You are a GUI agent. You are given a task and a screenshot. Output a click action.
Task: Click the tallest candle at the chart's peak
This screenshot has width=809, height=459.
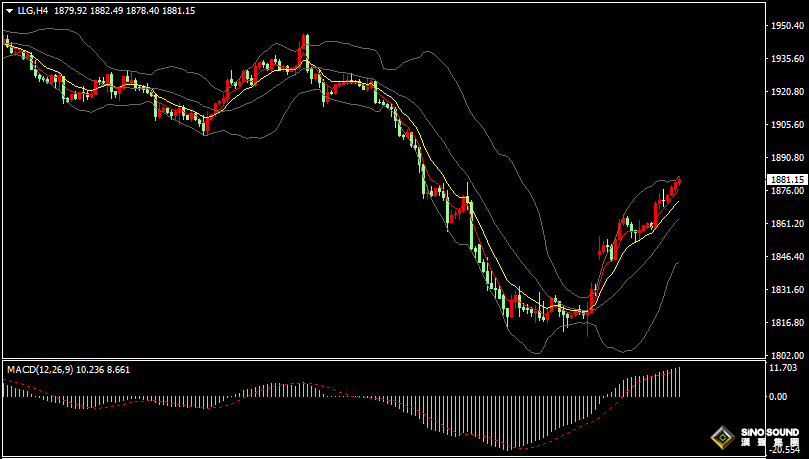(306, 48)
